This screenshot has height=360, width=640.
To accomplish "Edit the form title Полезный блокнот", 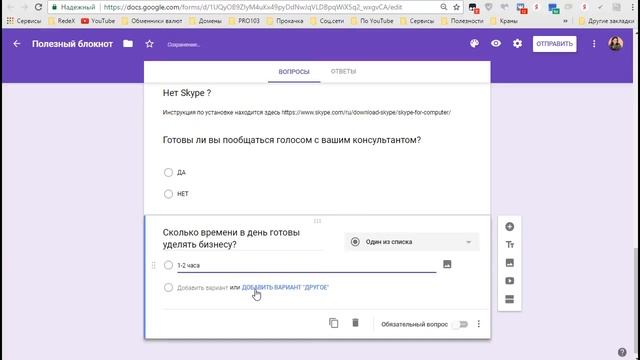I will 72,44.
